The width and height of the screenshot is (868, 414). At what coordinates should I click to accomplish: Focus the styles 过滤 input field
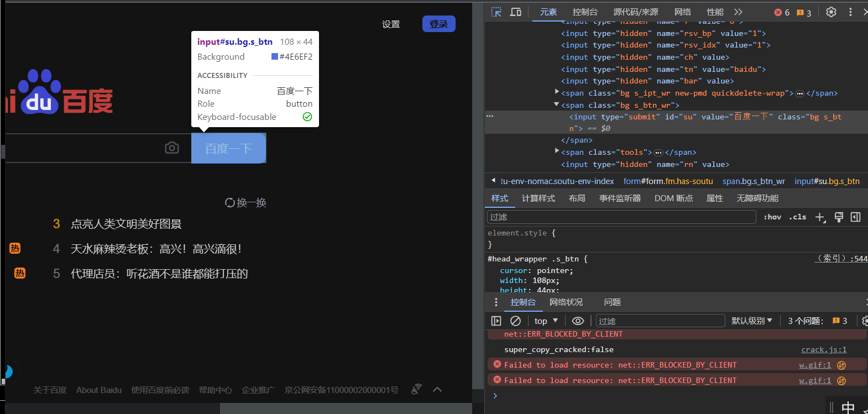pyautogui.click(x=621, y=217)
